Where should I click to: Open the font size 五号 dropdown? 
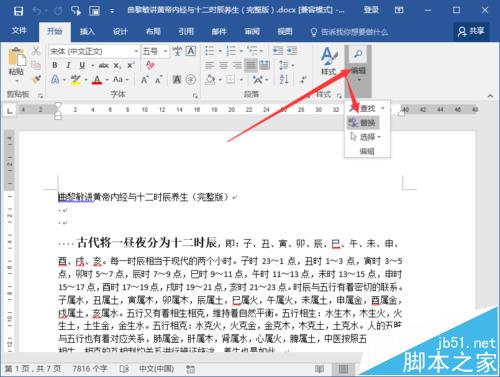(166, 51)
